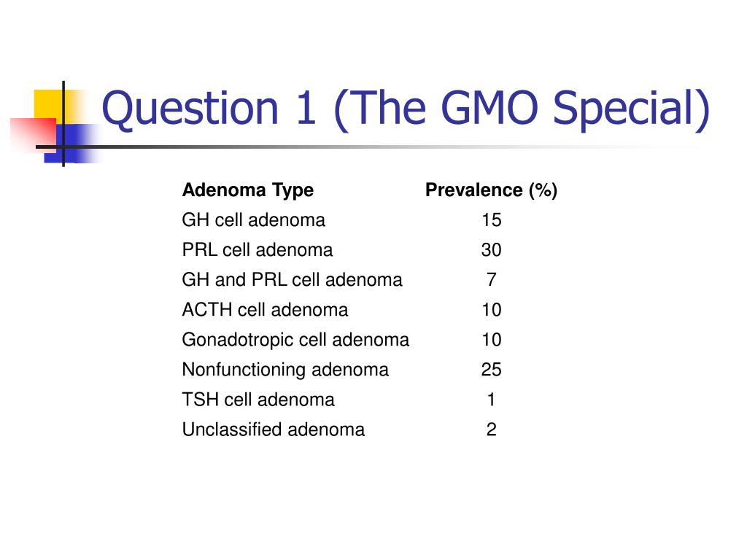Click the red square in the title decoration
747x560 pixels.
coord(34,135)
